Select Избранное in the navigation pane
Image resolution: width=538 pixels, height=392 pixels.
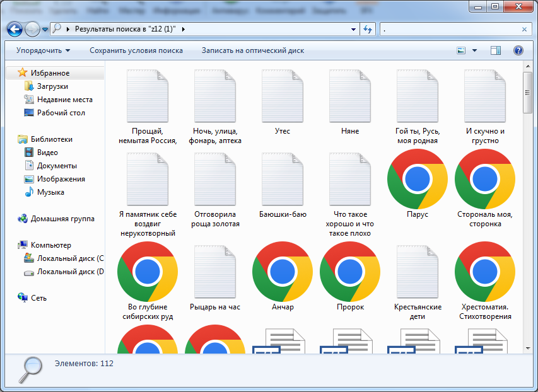[50, 73]
